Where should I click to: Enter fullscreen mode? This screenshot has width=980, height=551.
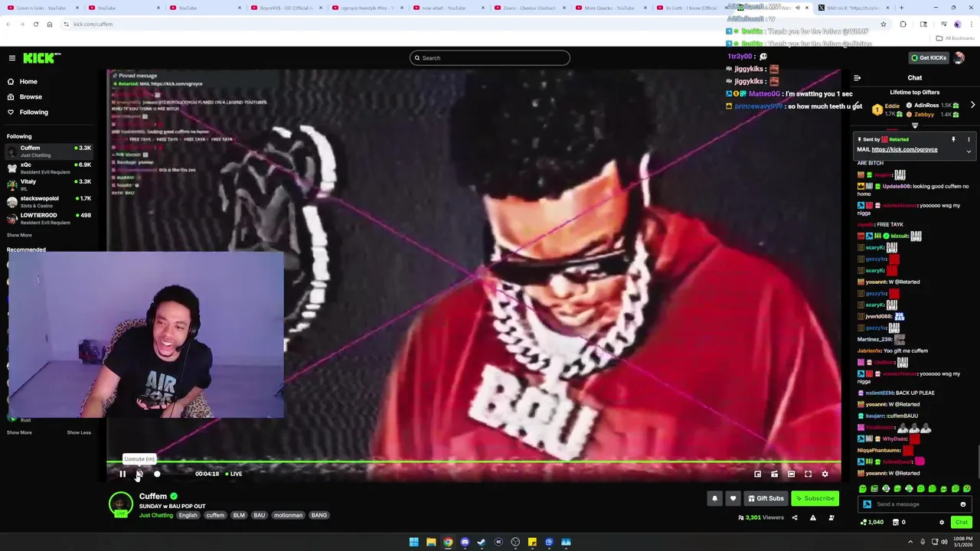point(808,474)
